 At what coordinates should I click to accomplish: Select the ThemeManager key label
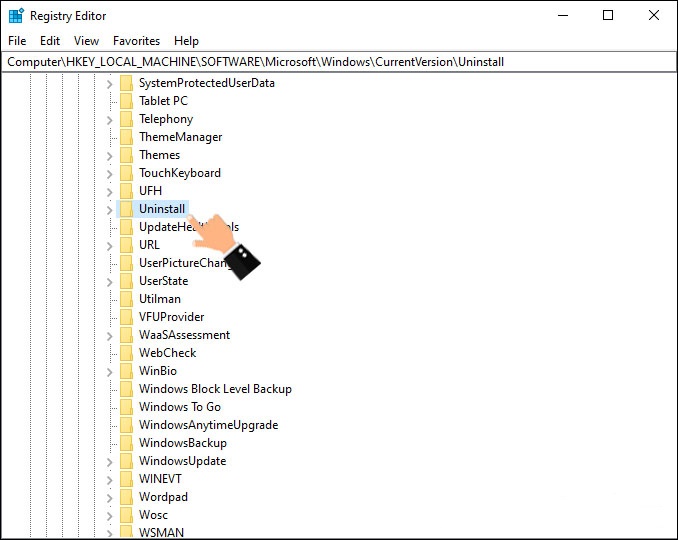[x=180, y=137]
